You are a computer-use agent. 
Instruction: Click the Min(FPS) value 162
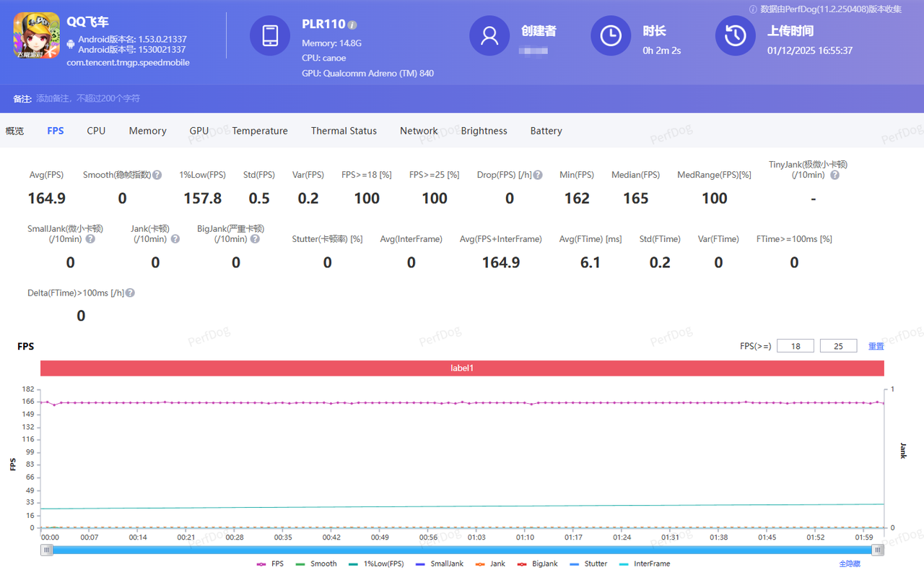(577, 198)
